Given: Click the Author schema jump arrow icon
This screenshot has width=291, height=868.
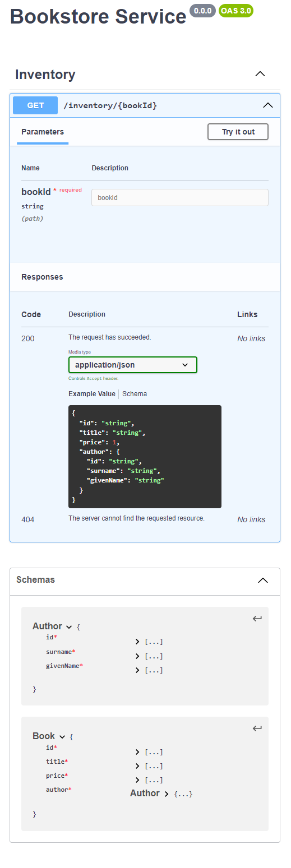Looking at the screenshot, I should click(x=257, y=619).
